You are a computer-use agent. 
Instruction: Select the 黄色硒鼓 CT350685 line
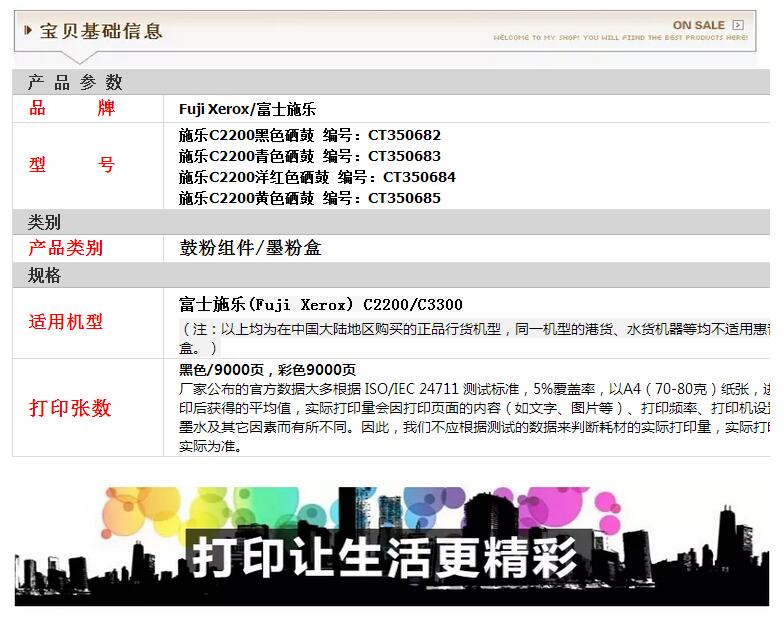point(310,198)
